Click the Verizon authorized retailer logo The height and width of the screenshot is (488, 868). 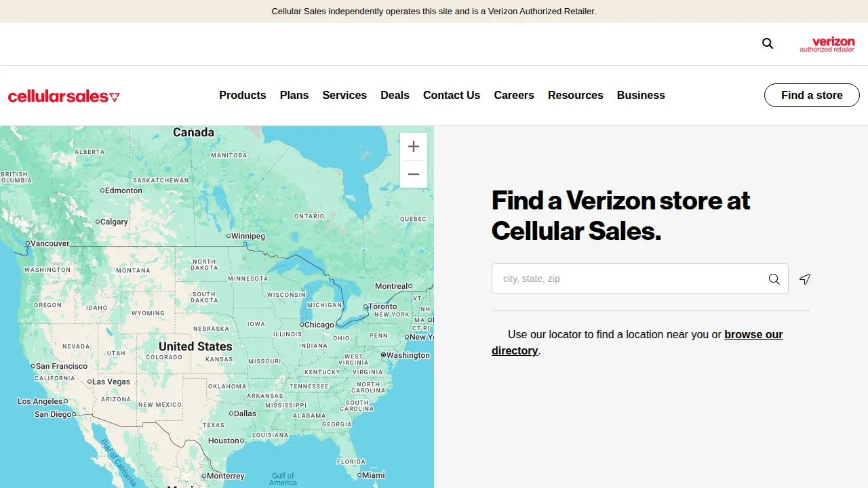pyautogui.click(x=827, y=45)
